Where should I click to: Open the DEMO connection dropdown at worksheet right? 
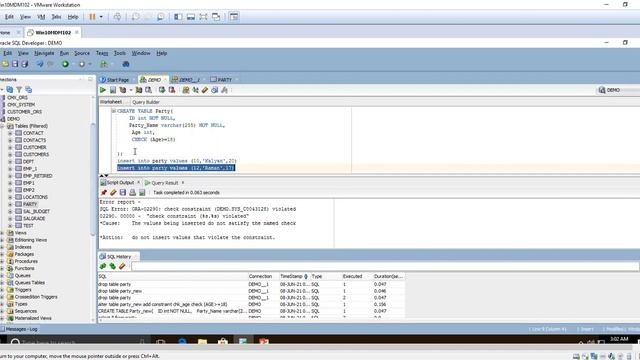tap(618, 90)
